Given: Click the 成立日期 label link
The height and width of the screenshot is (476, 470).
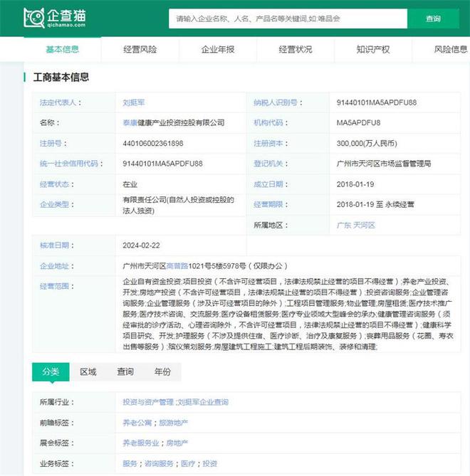Looking at the screenshot, I should [x=268, y=184].
